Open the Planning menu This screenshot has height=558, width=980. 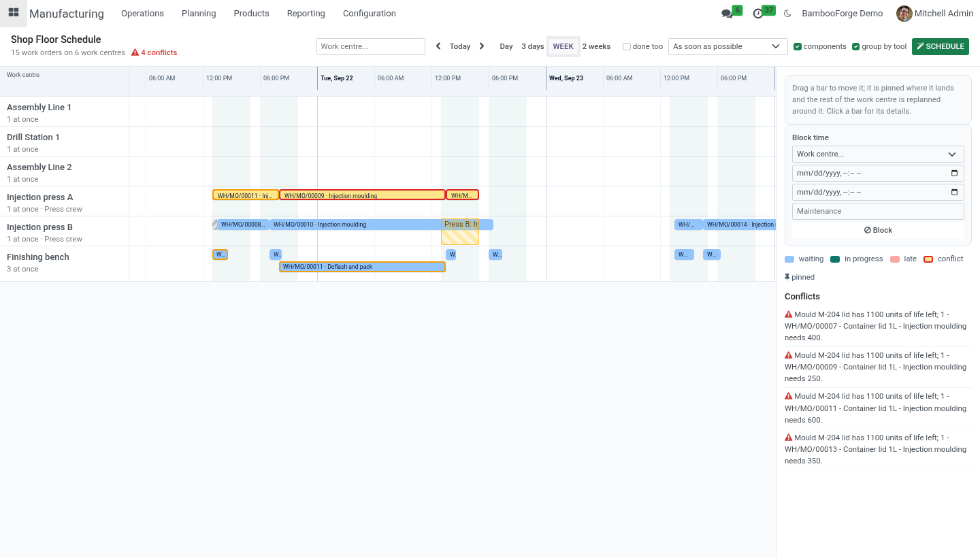pyautogui.click(x=199, y=14)
